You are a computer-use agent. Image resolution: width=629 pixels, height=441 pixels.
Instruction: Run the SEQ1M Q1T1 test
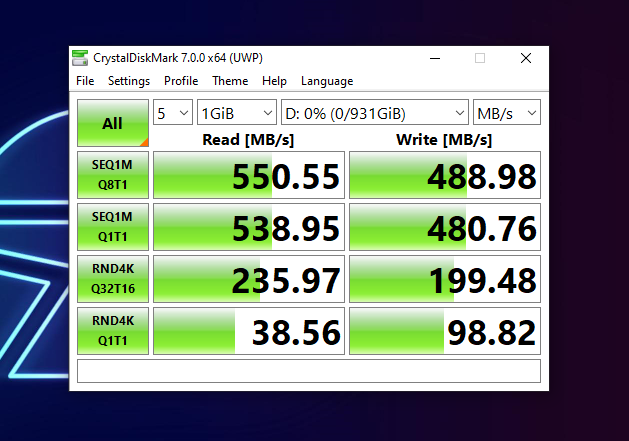pos(113,227)
